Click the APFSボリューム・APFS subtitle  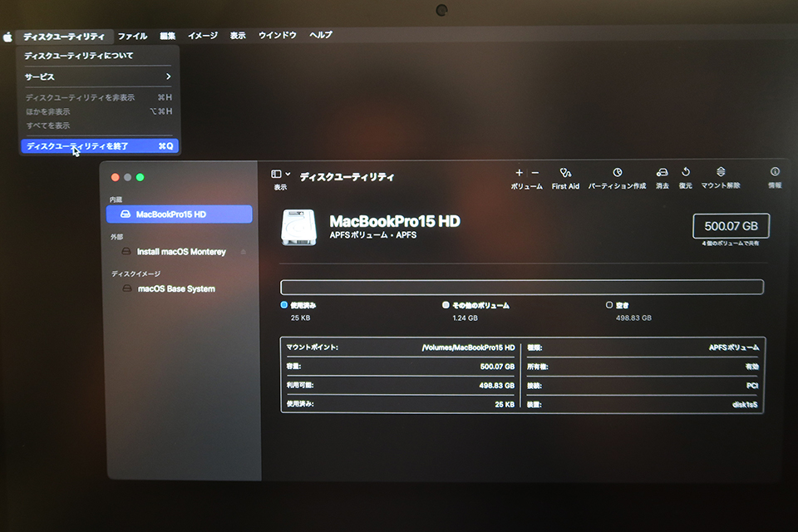pyautogui.click(x=373, y=235)
